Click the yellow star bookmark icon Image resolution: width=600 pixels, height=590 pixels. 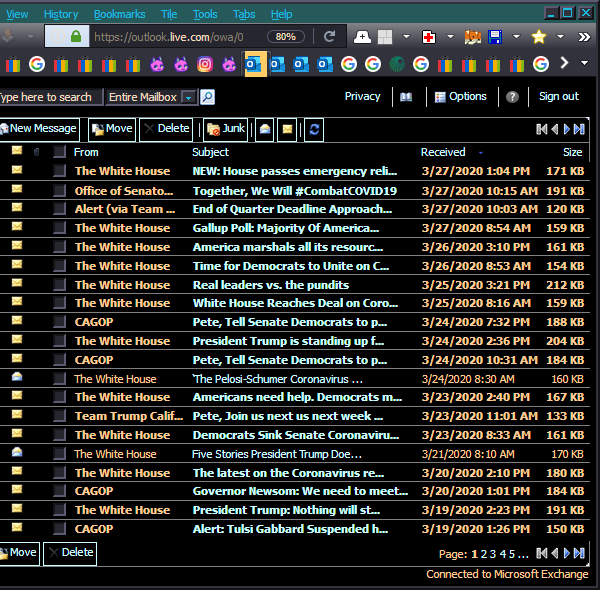[539, 37]
